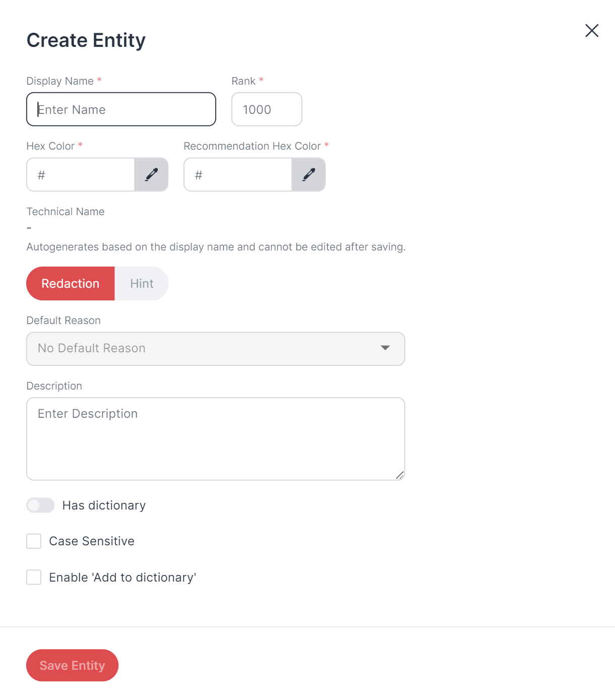615x700 pixels.
Task: Click the Rank field showing 1000
Action: click(x=267, y=109)
